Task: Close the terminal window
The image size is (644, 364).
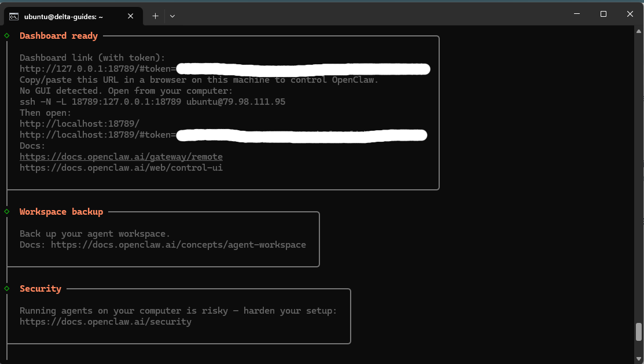Action: click(x=630, y=13)
